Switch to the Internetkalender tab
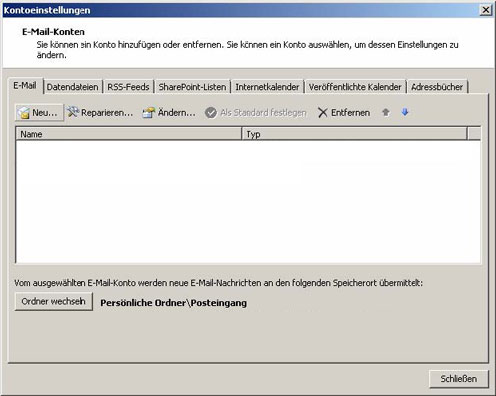The image size is (496, 396). point(267,87)
